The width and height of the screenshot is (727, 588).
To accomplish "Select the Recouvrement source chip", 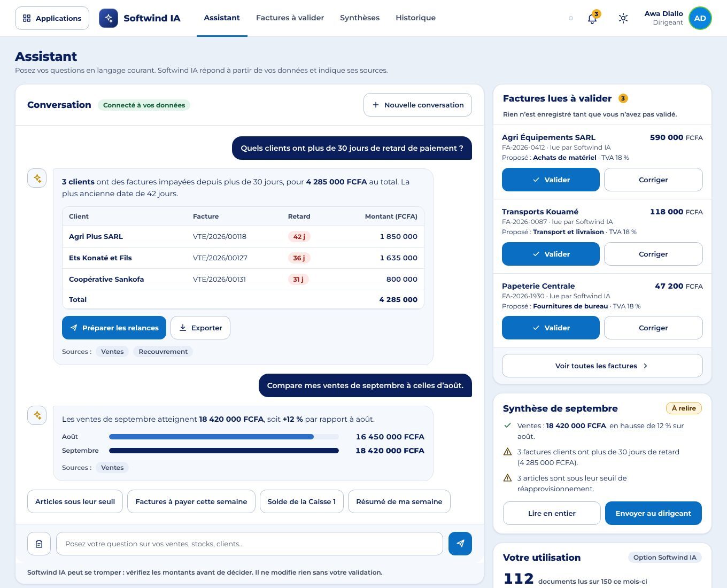I will coord(163,352).
